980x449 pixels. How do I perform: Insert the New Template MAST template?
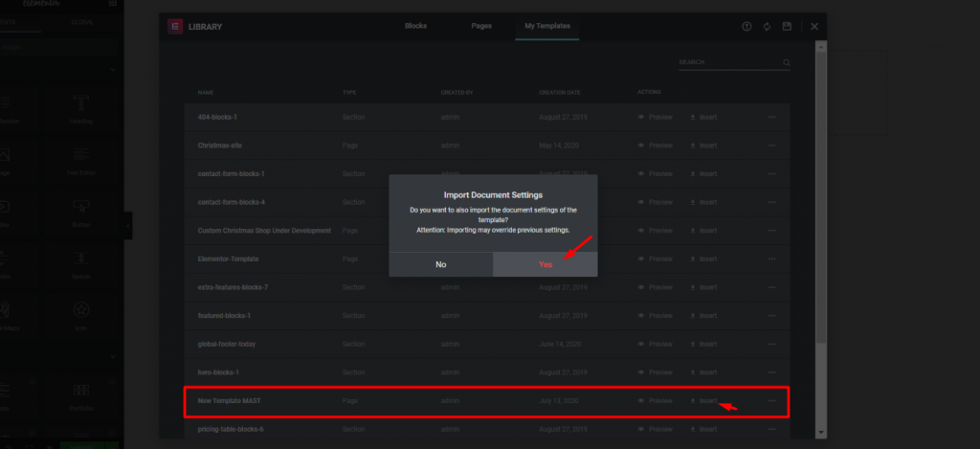(x=703, y=401)
